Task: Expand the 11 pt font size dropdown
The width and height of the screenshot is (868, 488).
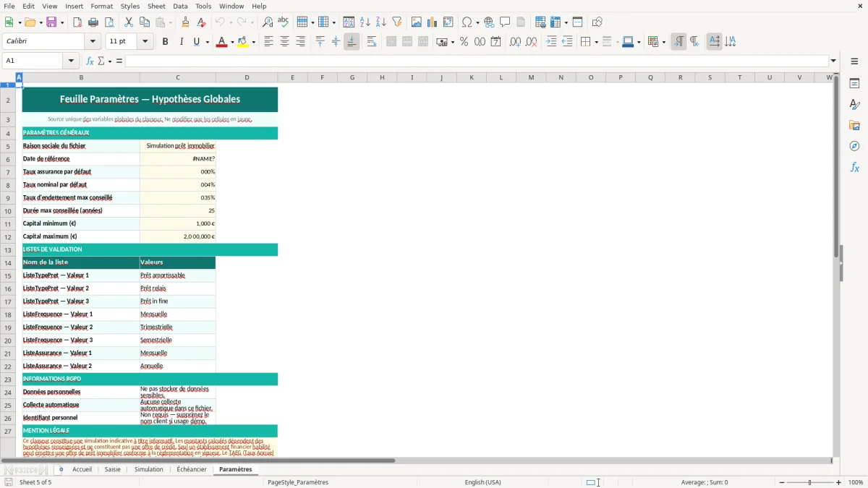Action: [145, 42]
